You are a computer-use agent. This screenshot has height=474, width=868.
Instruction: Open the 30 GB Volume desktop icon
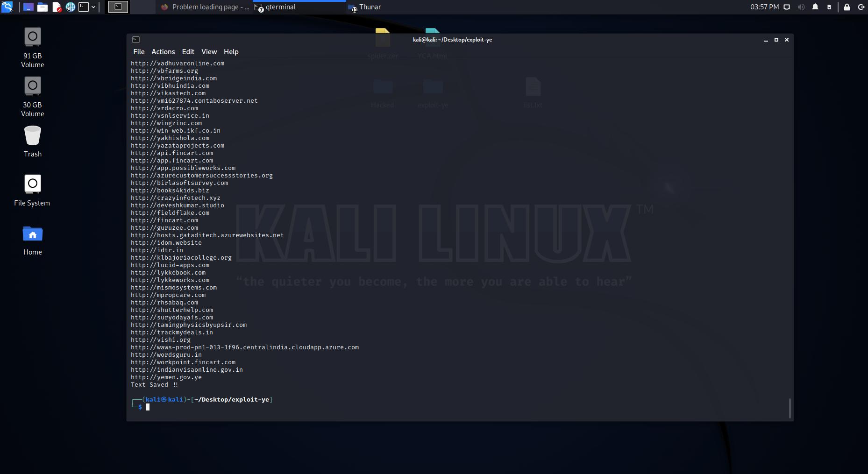pyautogui.click(x=33, y=96)
